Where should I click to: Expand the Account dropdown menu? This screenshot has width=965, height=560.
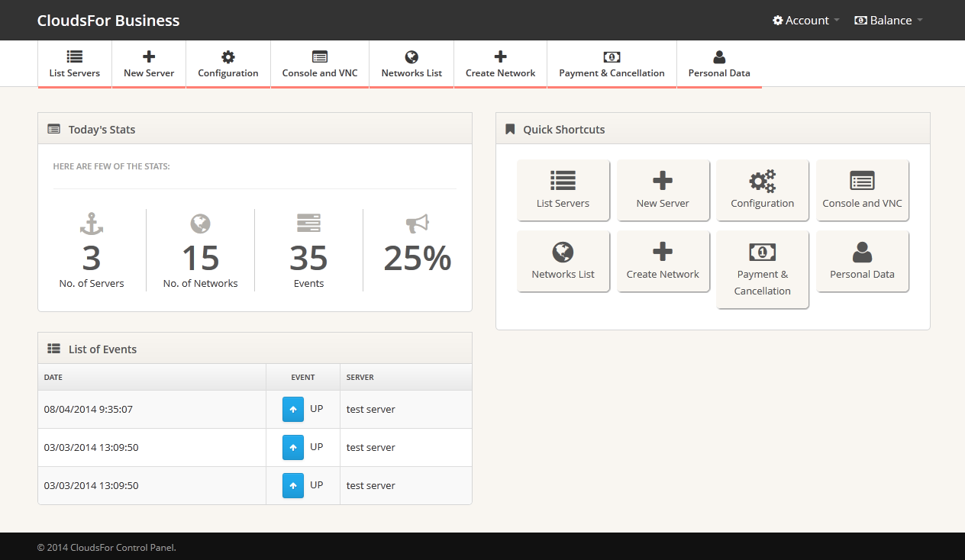pos(805,21)
